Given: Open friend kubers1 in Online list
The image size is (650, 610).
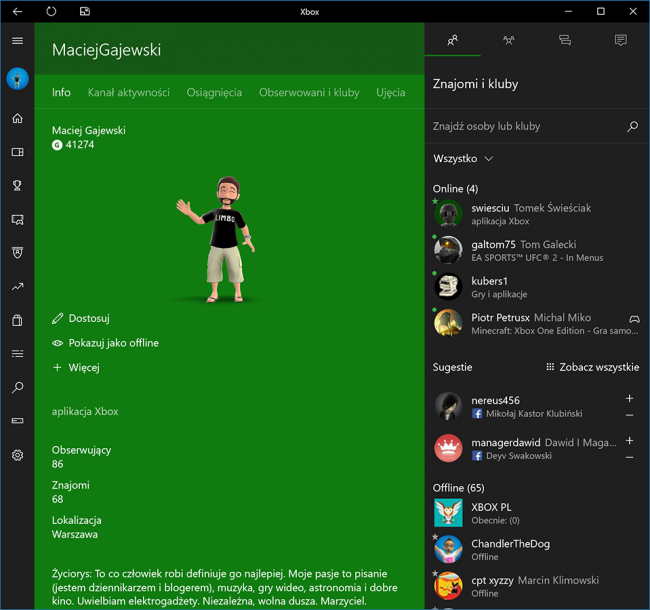Looking at the screenshot, I should (x=536, y=287).
